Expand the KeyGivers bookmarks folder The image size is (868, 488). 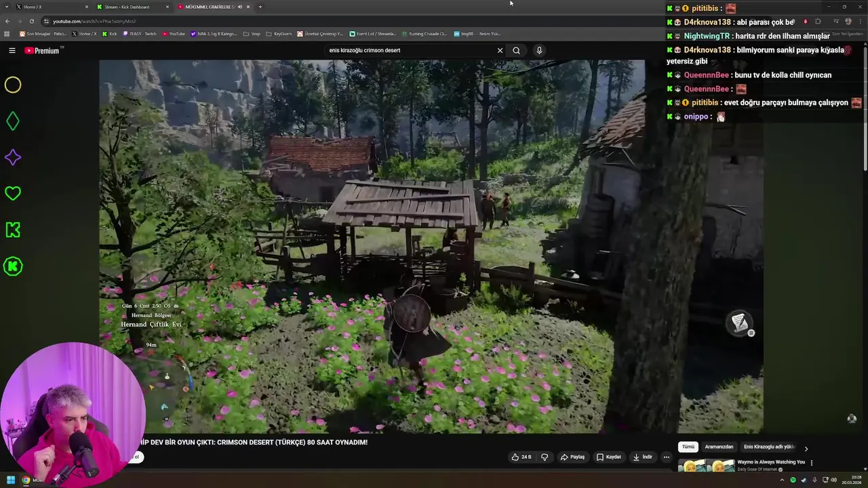[279, 33]
